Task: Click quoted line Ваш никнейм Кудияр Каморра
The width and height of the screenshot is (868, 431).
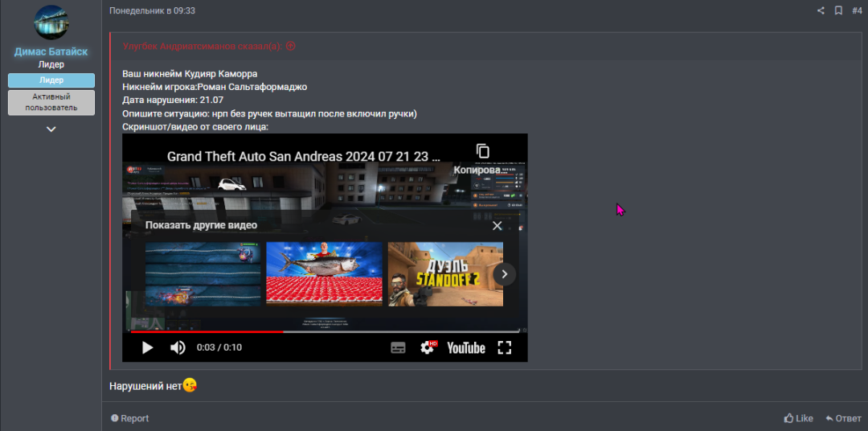Action: [190, 74]
